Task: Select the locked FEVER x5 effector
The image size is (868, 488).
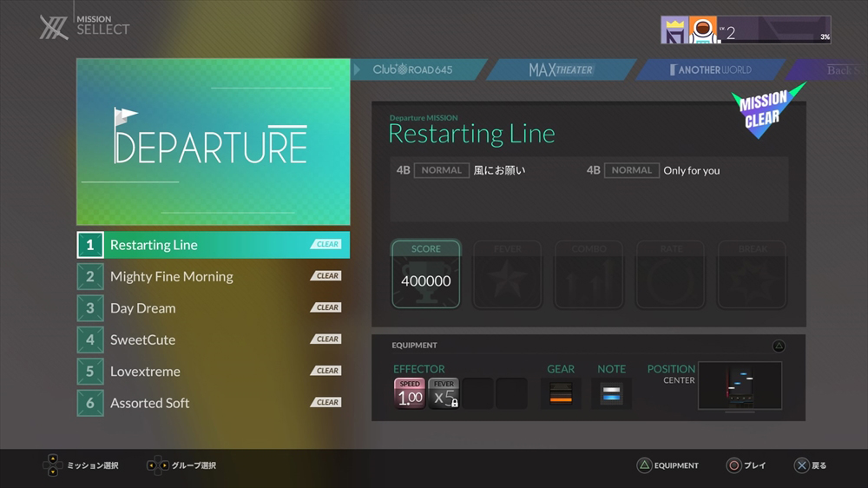Action: coord(444,393)
